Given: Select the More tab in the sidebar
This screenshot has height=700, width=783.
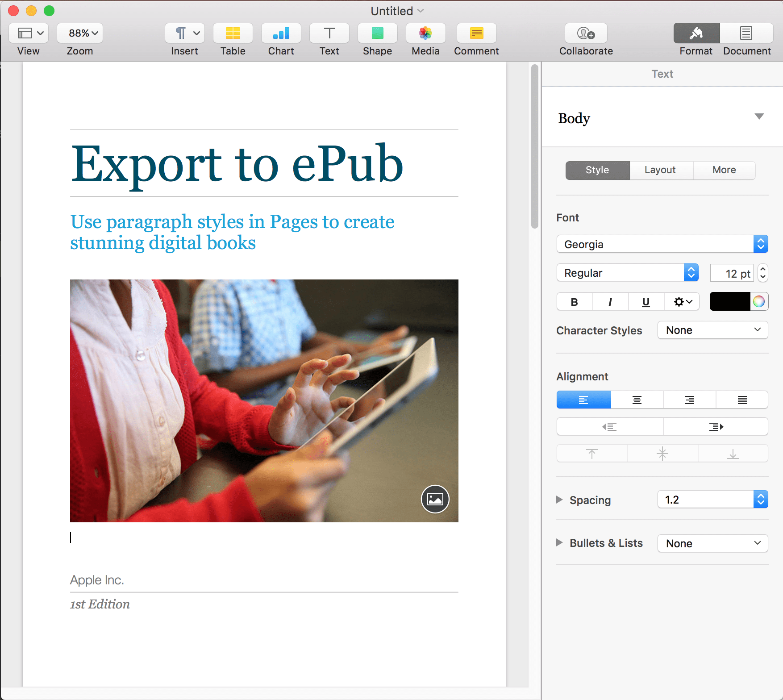Looking at the screenshot, I should [724, 170].
